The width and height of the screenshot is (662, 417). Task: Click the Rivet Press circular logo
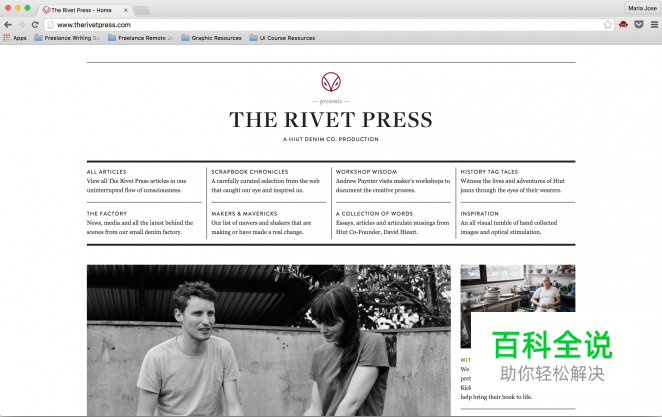[331, 82]
